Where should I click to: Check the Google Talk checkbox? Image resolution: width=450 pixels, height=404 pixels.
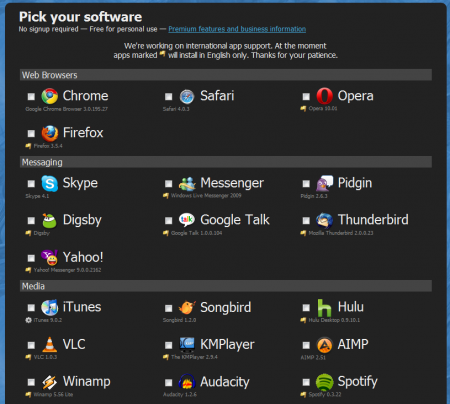pos(169,221)
